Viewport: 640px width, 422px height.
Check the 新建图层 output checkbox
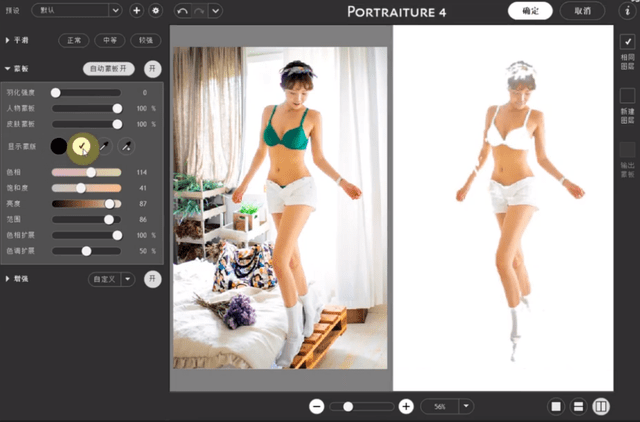click(627, 96)
